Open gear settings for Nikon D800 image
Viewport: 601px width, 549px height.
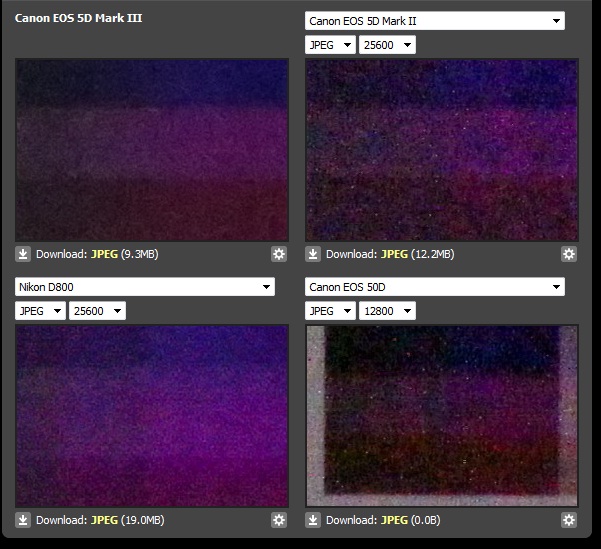279,520
